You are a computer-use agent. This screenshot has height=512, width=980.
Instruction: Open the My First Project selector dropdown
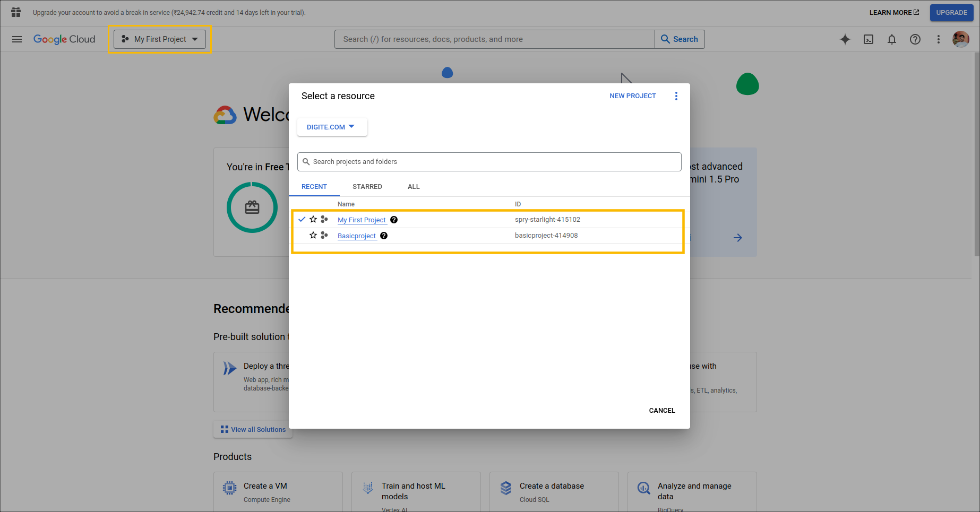(160, 39)
